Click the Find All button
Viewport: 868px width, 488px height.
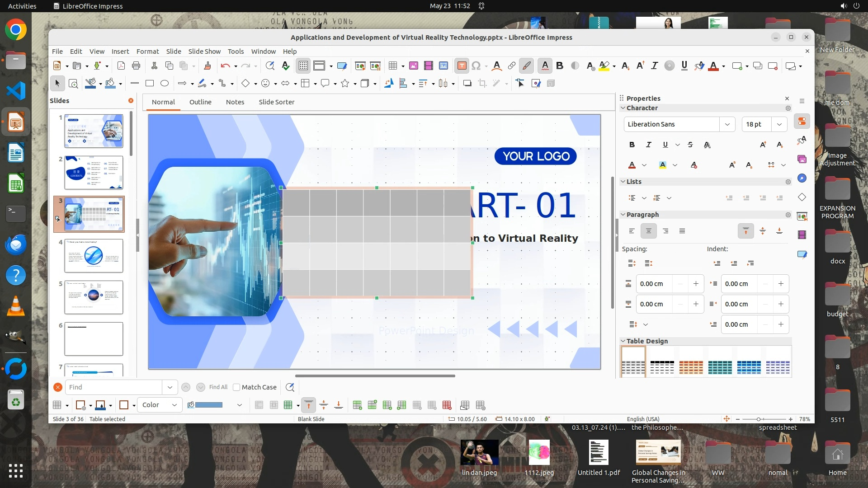pyautogui.click(x=218, y=387)
